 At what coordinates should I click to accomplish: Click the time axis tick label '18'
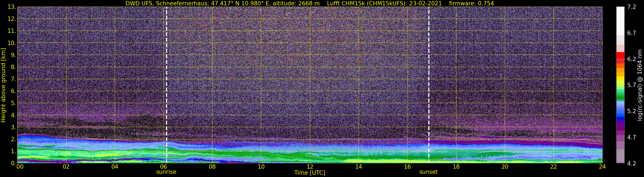456,167
